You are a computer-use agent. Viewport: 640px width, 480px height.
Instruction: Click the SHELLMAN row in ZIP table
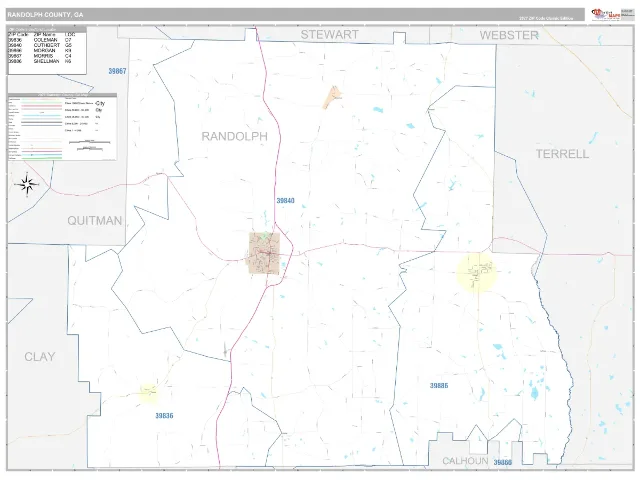40,61
